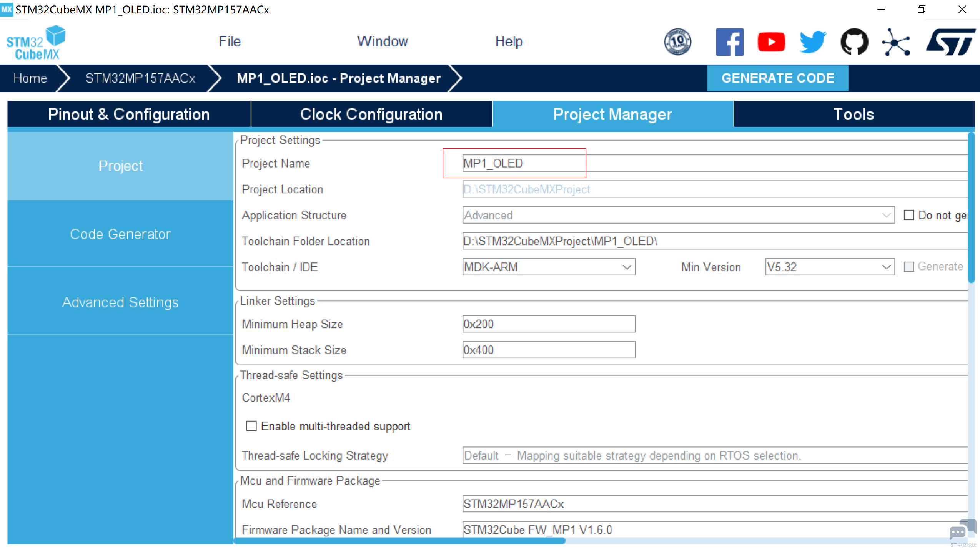The height and width of the screenshot is (551, 980).
Task: Open the GitHub icon link
Action: coord(854,41)
